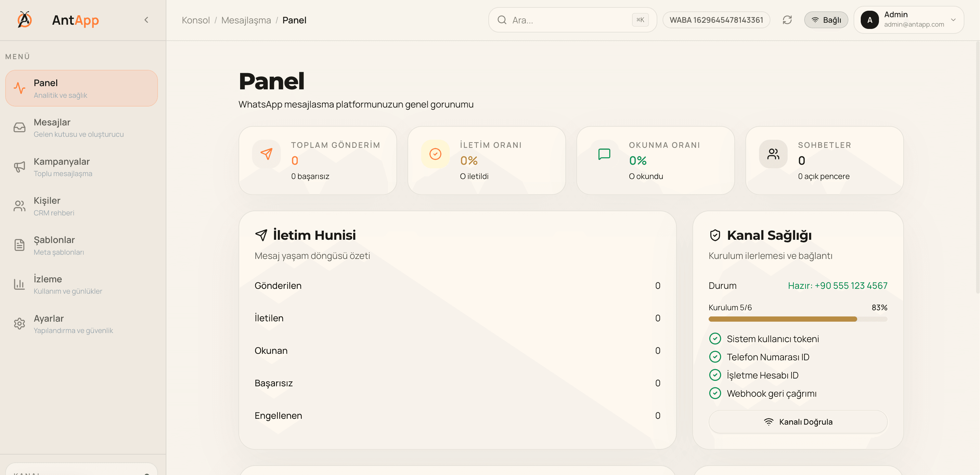Screen dimensions: 980x475
Task: Click the WABA 1629645478143361 badge
Action: [716, 20]
